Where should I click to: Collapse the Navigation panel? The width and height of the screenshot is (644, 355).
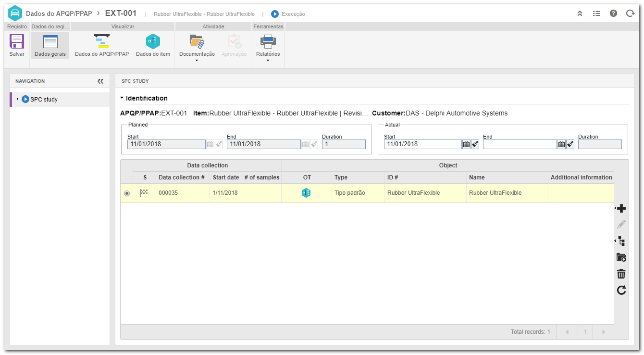[x=100, y=81]
